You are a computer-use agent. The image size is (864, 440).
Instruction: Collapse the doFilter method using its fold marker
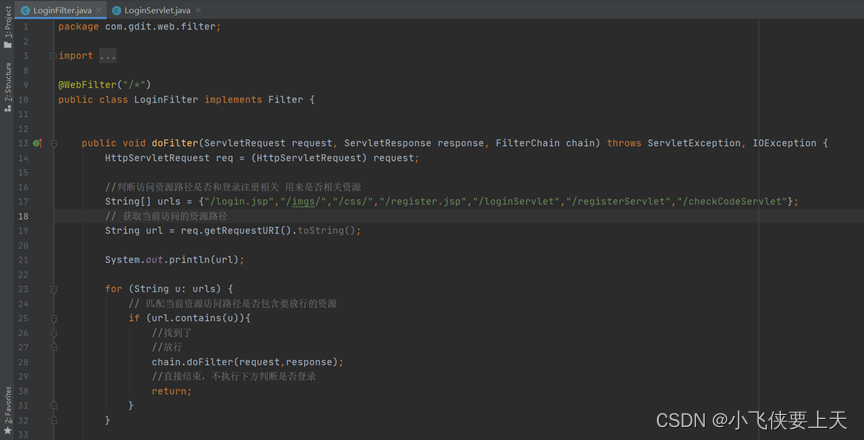(x=54, y=143)
